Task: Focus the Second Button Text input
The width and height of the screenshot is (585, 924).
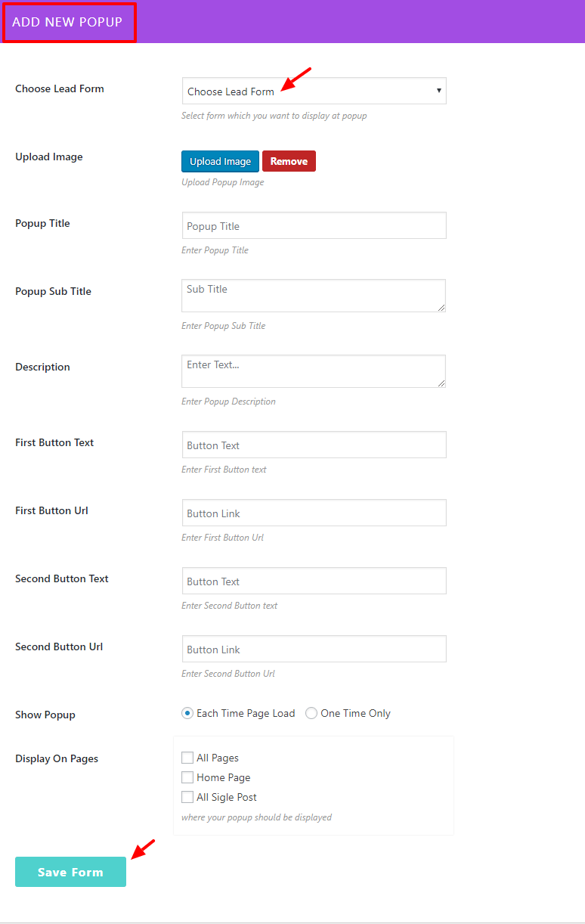Action: pyautogui.click(x=314, y=581)
